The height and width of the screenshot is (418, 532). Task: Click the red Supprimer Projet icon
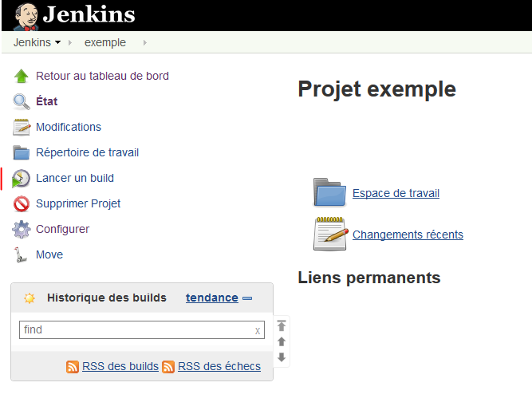point(22,204)
